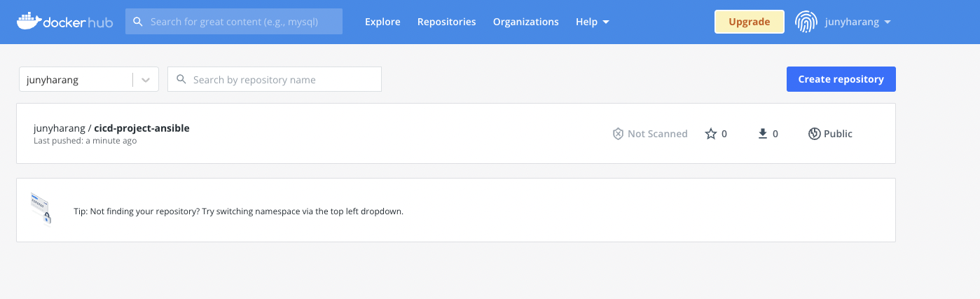Click the download count 0
Image resolution: width=980 pixels, height=299 pixels.
[775, 134]
